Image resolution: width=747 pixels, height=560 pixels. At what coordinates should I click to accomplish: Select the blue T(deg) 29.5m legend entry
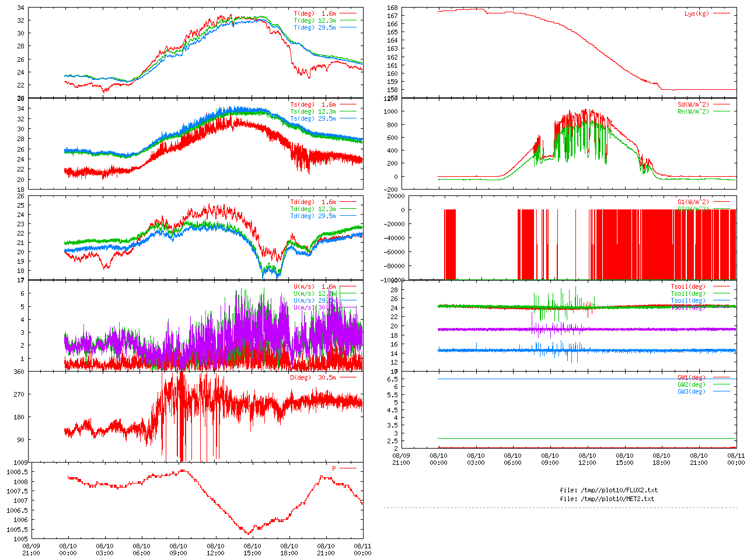tap(315, 27)
